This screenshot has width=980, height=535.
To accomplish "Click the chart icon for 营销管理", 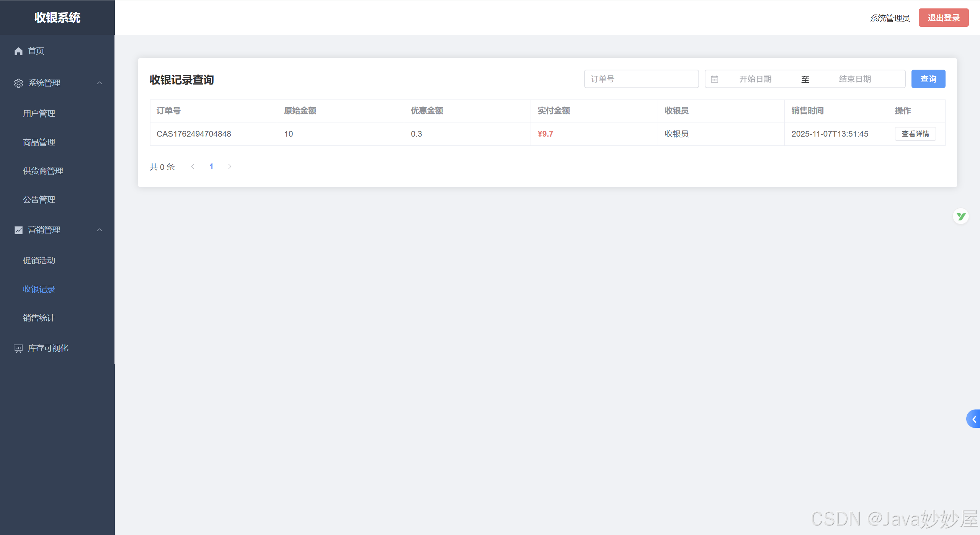I will tap(18, 230).
